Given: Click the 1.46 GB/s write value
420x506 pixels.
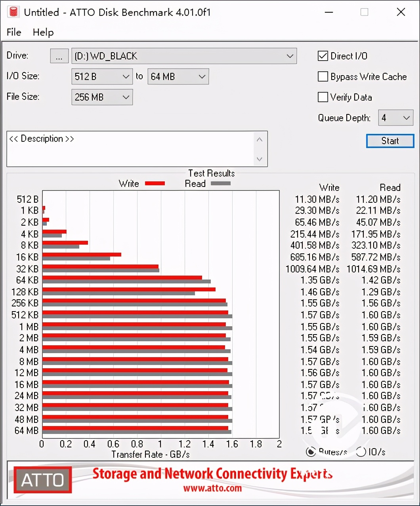Looking at the screenshot, I should [x=320, y=292].
